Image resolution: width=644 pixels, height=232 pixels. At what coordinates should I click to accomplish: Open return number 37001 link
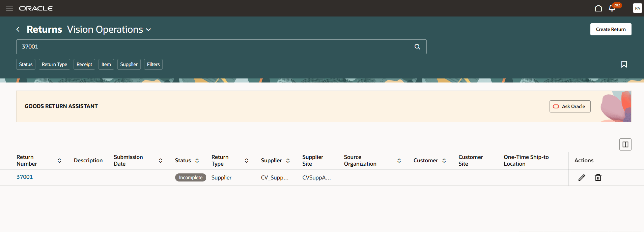pos(25,177)
